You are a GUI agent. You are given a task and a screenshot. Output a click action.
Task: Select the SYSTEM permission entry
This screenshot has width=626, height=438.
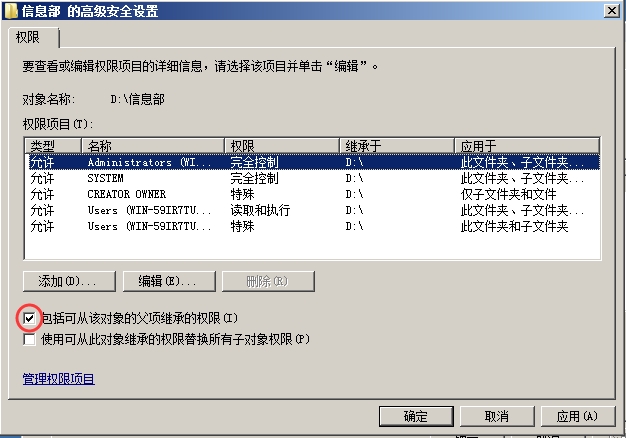pyautogui.click(x=313, y=178)
